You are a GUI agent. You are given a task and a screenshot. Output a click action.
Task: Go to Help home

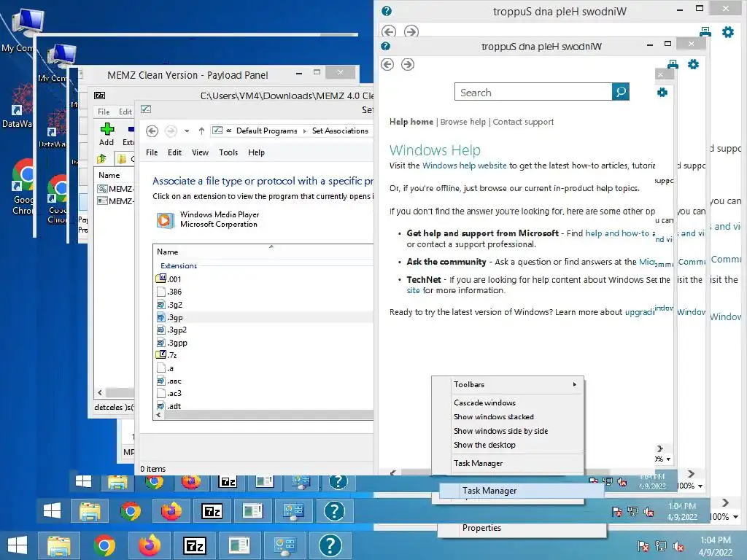(411, 122)
